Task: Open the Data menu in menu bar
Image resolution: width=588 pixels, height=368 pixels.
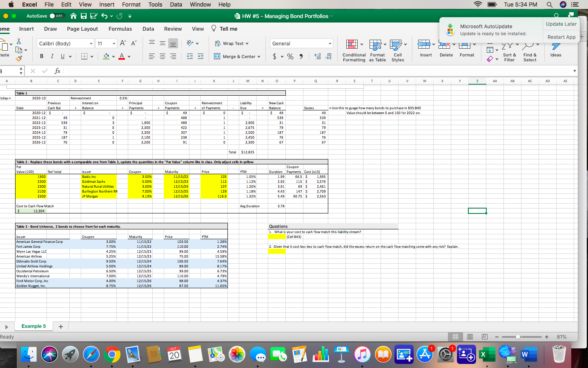Action: tap(176, 4)
